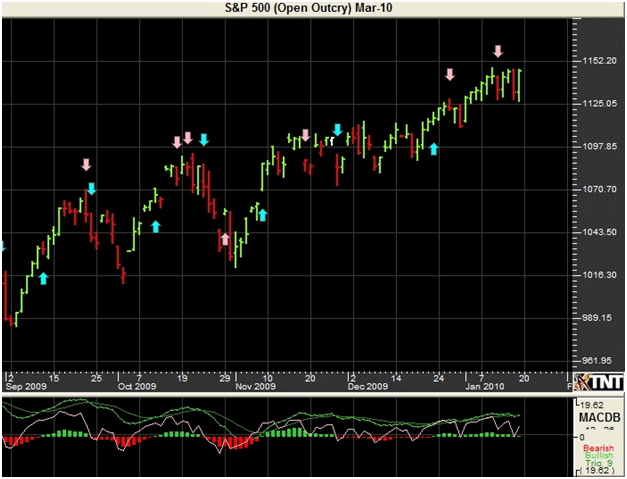627x479 pixels.
Task: Click Dec 2009 month label
Action: (368, 386)
